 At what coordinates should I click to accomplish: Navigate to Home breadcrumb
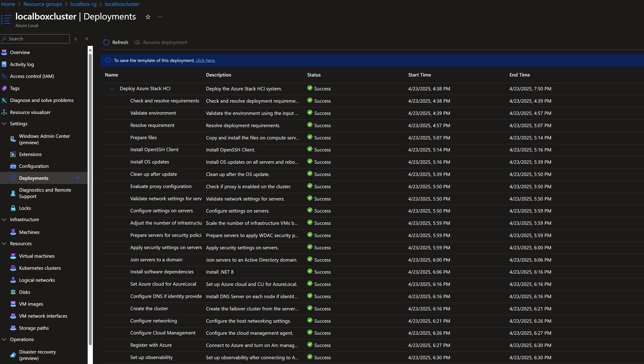click(8, 4)
